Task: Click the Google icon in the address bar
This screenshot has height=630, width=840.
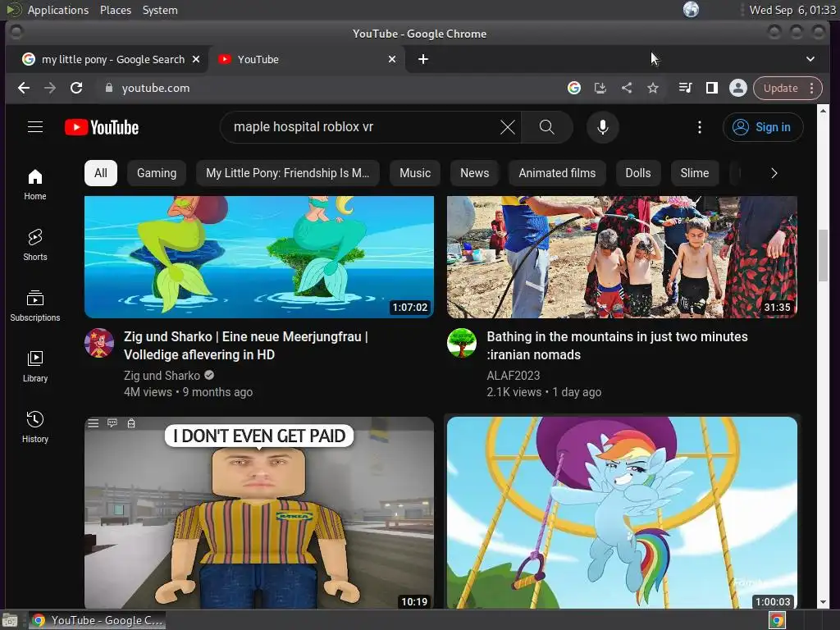Action: pyautogui.click(x=574, y=88)
